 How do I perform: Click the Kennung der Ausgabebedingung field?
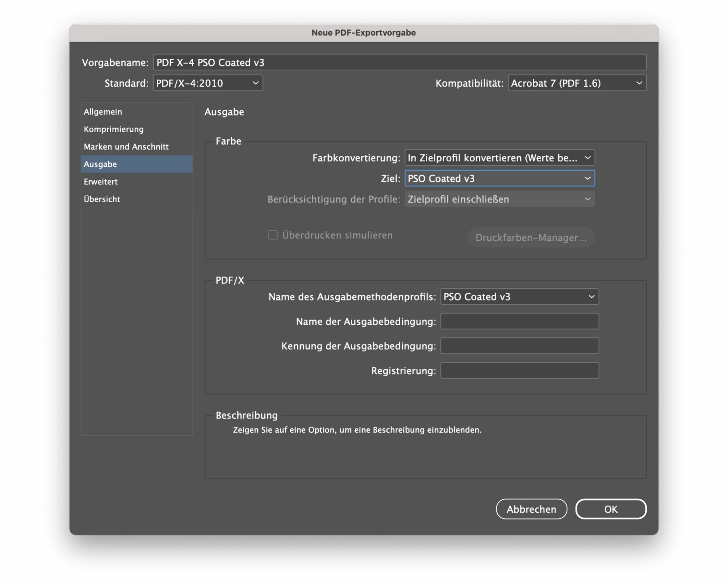[x=519, y=346]
